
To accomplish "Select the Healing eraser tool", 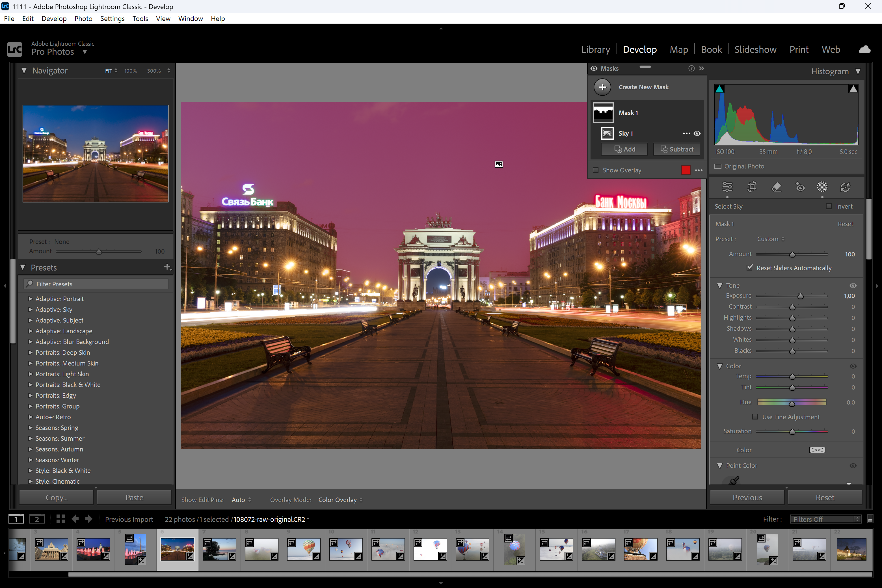I will [x=776, y=187].
